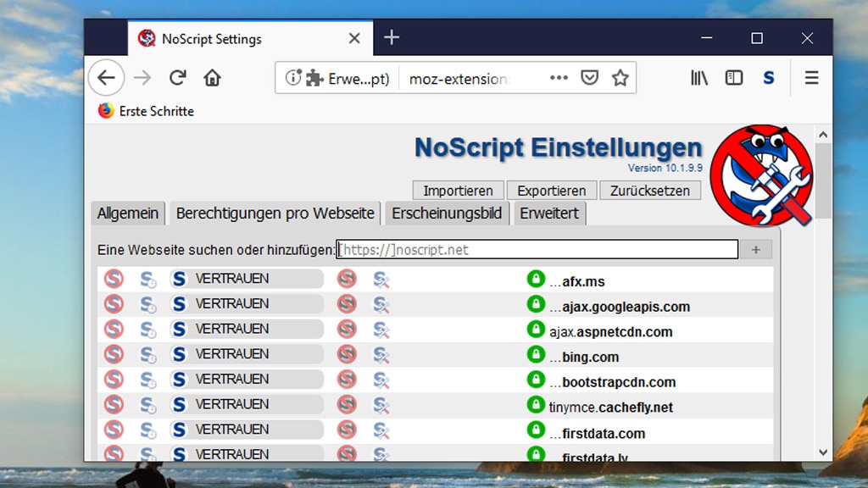Toggle the green lock for firstdata.com
The height and width of the screenshot is (488, 868).
pyautogui.click(x=536, y=430)
